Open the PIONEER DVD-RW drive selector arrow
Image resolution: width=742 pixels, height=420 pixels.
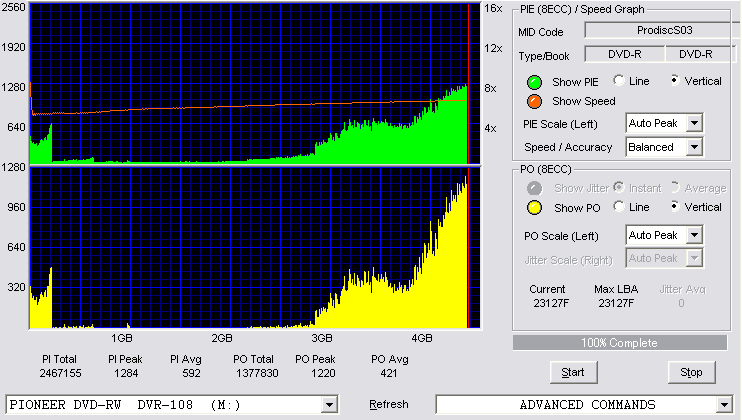click(329, 405)
